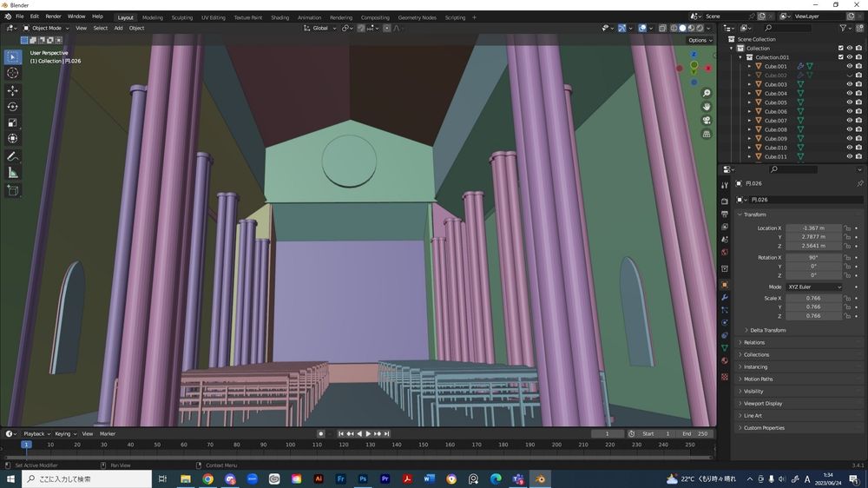Open the File menu
Viewport: 868px width, 488px height.
(x=19, y=16)
